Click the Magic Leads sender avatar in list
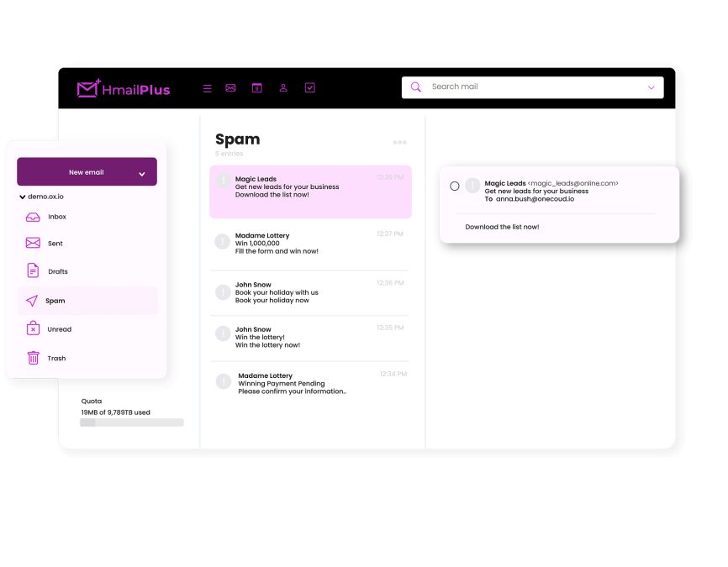 (x=224, y=181)
